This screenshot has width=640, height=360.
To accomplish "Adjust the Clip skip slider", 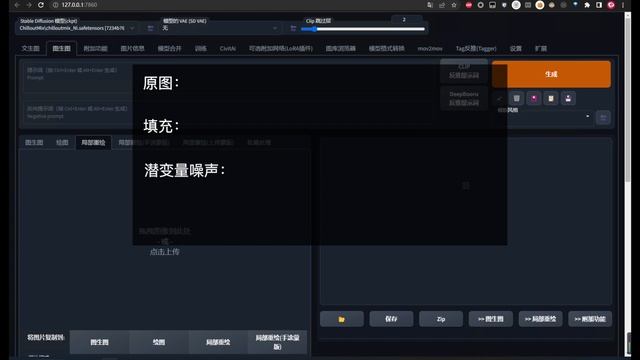I will click(x=363, y=29).
